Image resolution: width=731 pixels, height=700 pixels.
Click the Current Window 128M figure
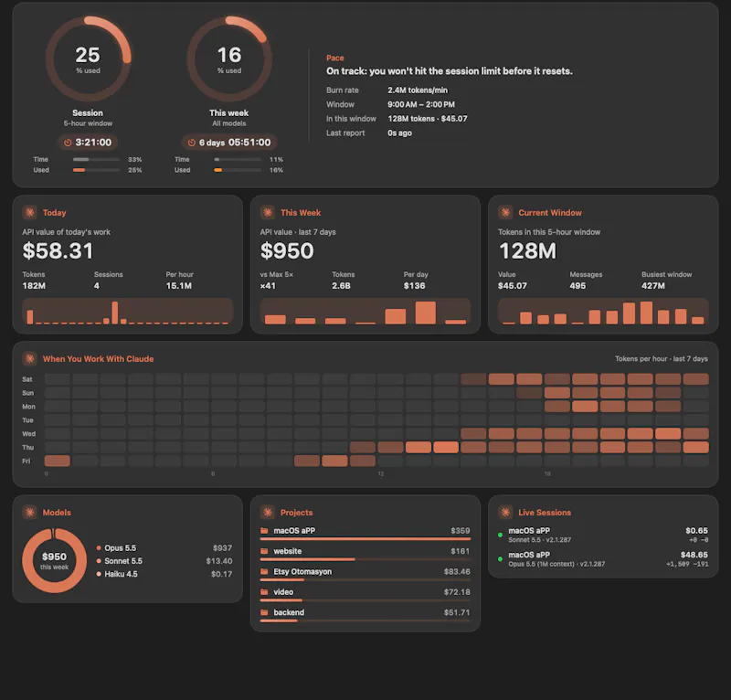point(528,251)
